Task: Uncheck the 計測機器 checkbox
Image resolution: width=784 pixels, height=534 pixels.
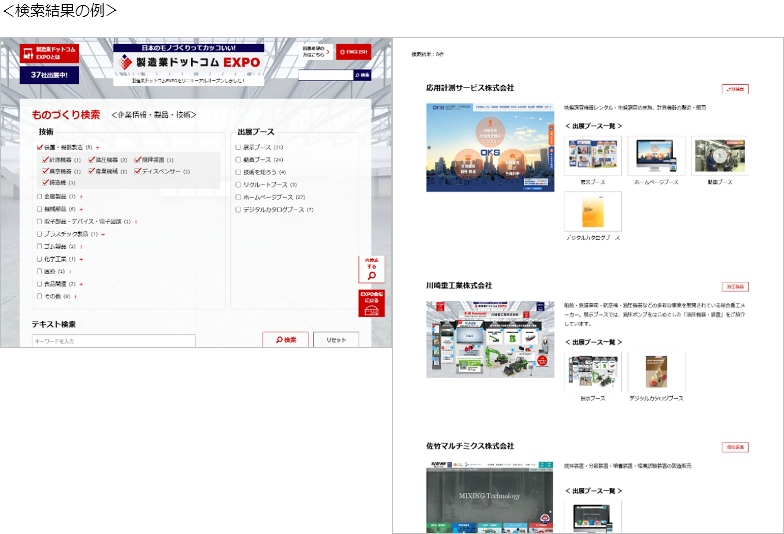Action: [x=46, y=160]
